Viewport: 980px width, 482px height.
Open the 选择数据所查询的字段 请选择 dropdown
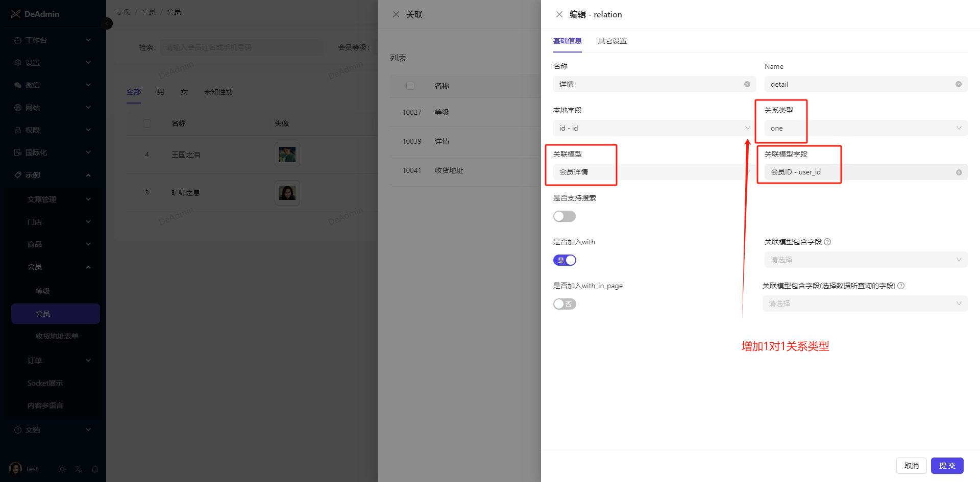point(865,303)
